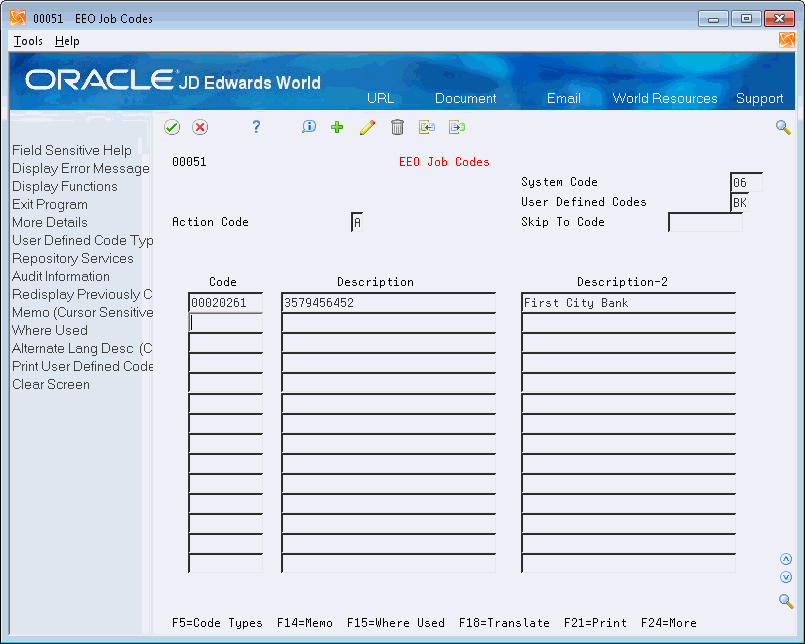Click the export document toolbar icon
805x644 pixels.
[x=456, y=127]
